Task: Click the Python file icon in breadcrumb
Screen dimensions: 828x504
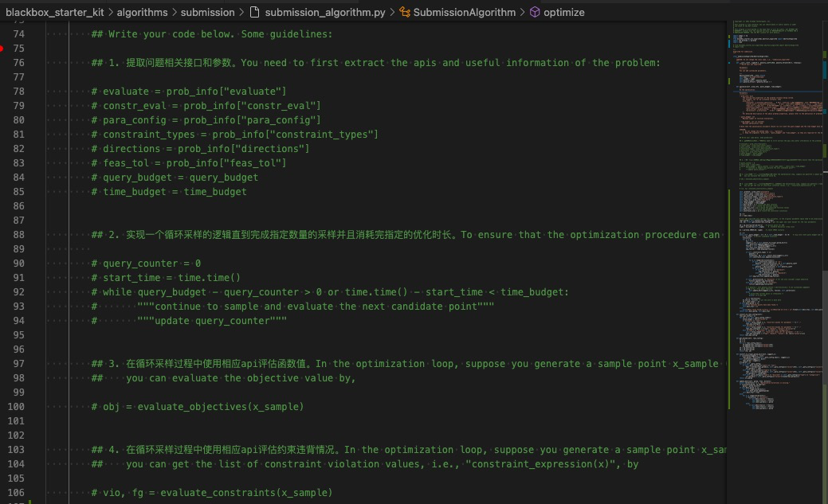Action: coord(254,13)
